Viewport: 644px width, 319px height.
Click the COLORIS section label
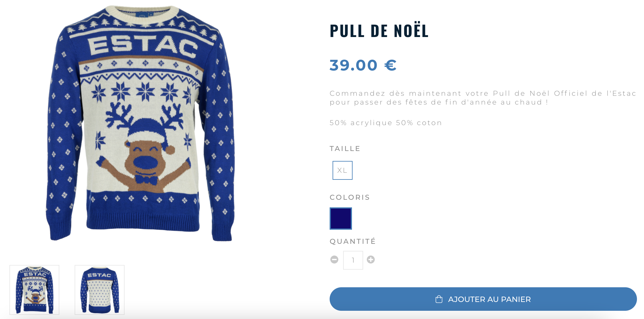(x=350, y=197)
